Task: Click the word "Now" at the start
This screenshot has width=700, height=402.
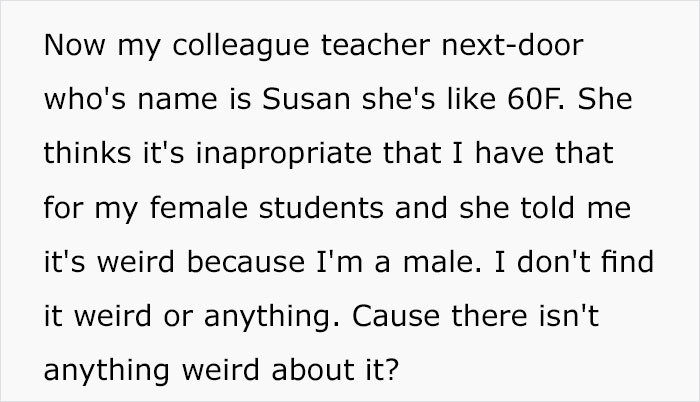Action: tap(75, 45)
